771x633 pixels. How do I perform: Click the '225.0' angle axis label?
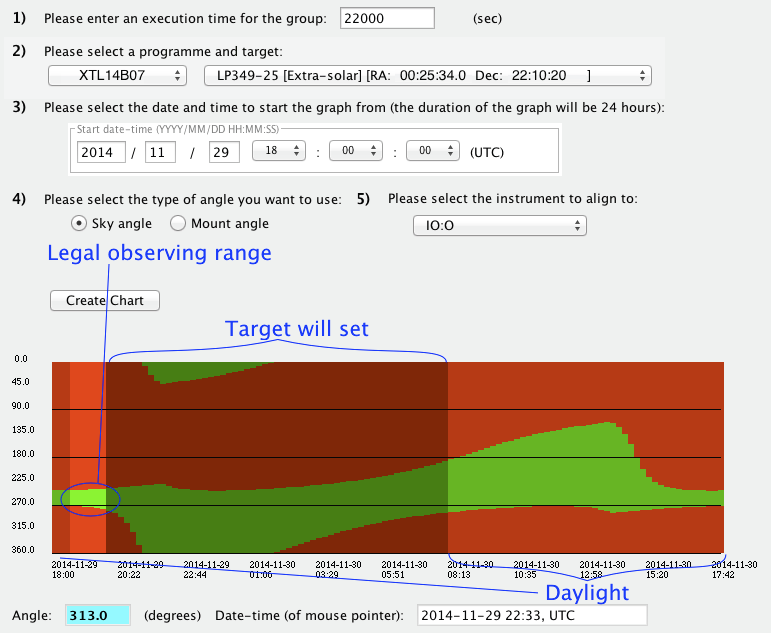coord(23,478)
